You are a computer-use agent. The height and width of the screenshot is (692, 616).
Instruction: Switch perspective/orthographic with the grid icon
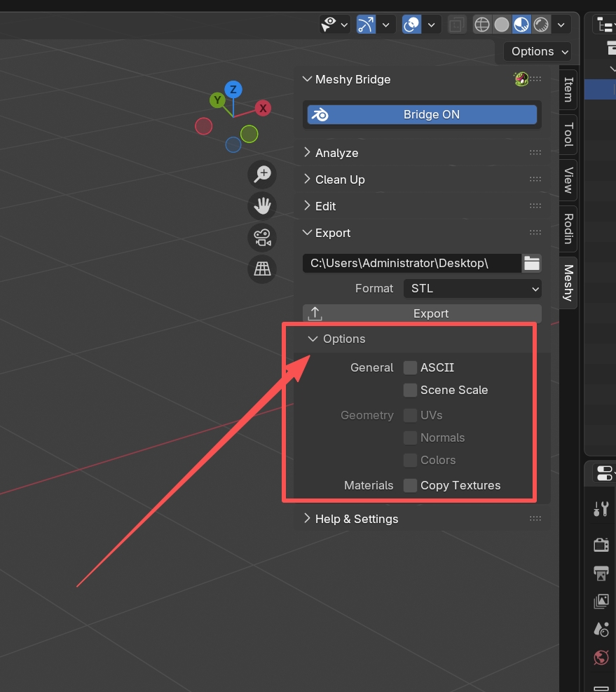click(262, 269)
